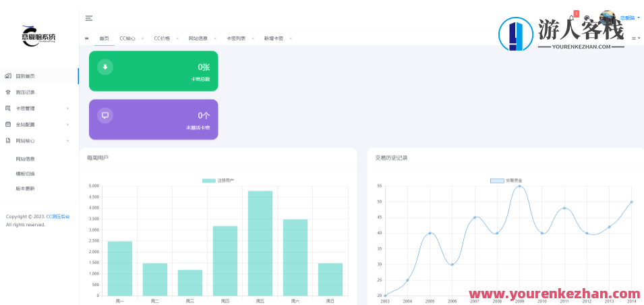644x305 pixels.
Task: Click the icon beside 卡密管理
Action: pyautogui.click(x=8, y=108)
